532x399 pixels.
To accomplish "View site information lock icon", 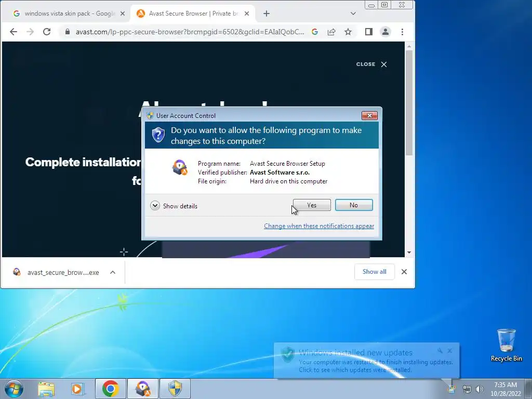I will pos(68,32).
